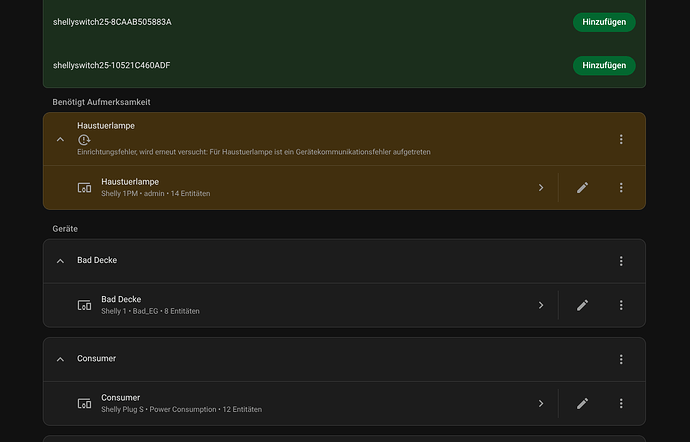Collapse the Consumer entry group
Viewport: 690px width, 442px height.
point(60,359)
